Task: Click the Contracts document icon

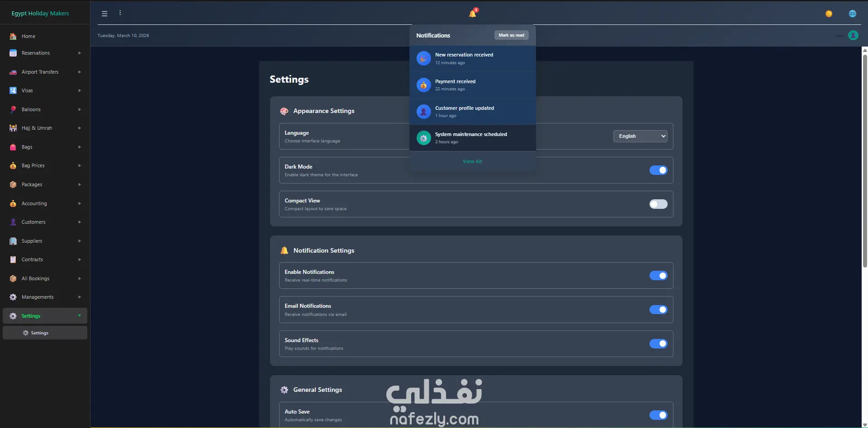Action: click(x=13, y=259)
